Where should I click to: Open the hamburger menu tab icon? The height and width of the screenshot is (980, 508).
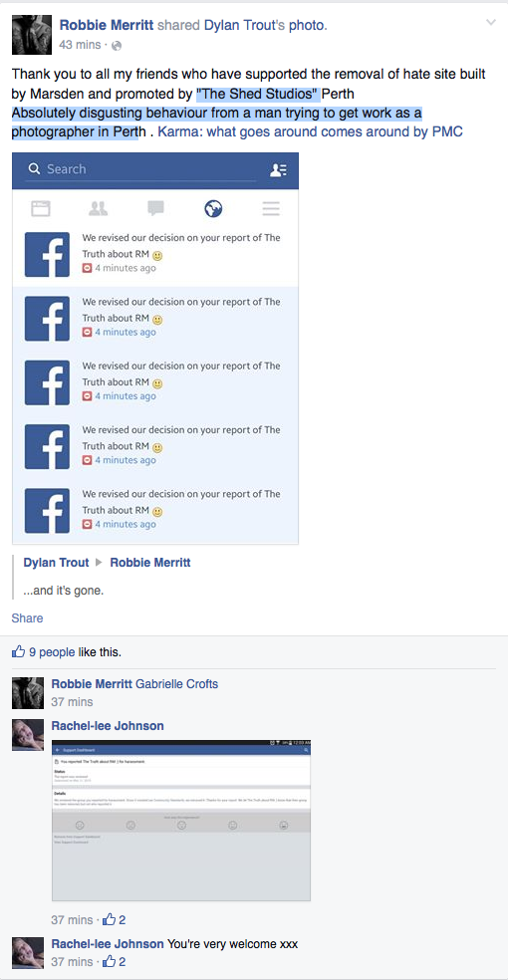pos(271,208)
